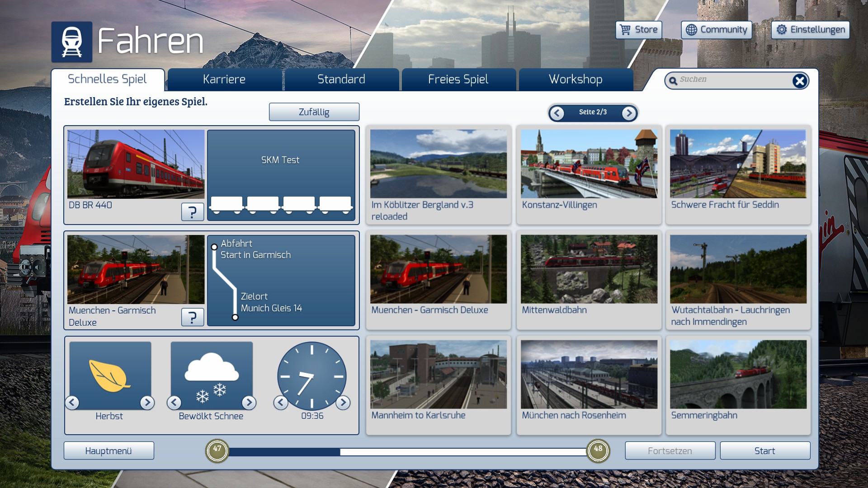Select the Schnelles Spiel tab
Viewport: 868px width, 488px height.
click(x=108, y=80)
